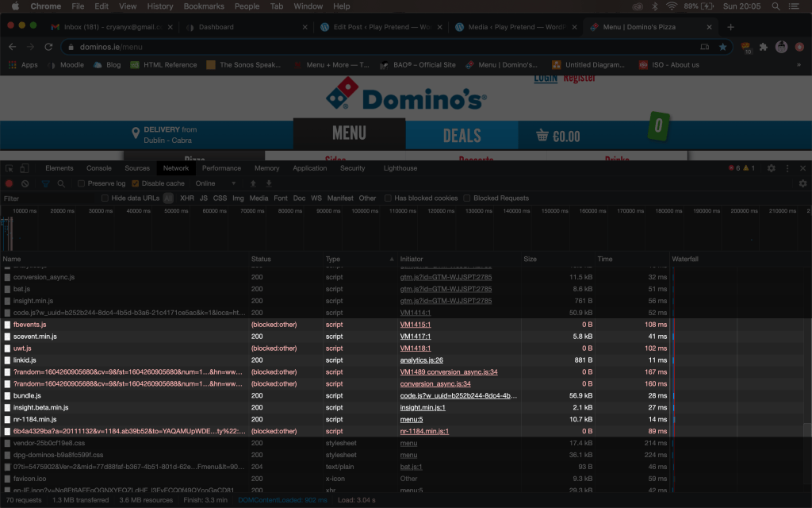The width and height of the screenshot is (812, 508).
Task: Filter requests by XHR type
Action: click(187, 198)
